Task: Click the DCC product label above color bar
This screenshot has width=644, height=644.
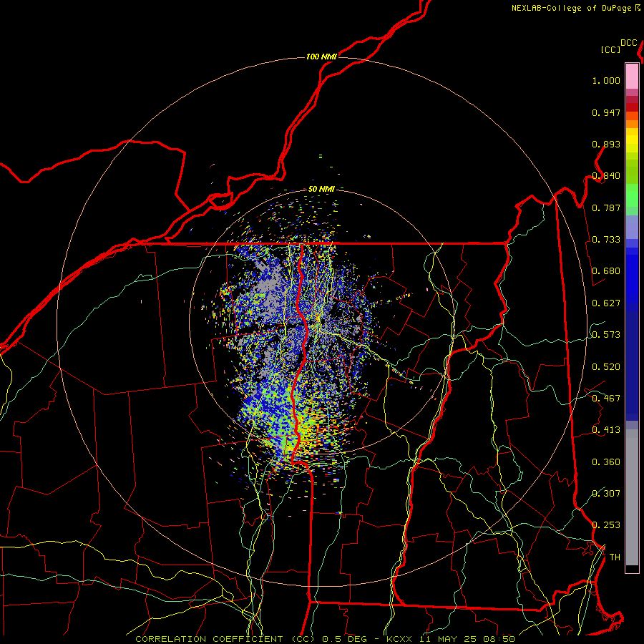Action: point(629,43)
